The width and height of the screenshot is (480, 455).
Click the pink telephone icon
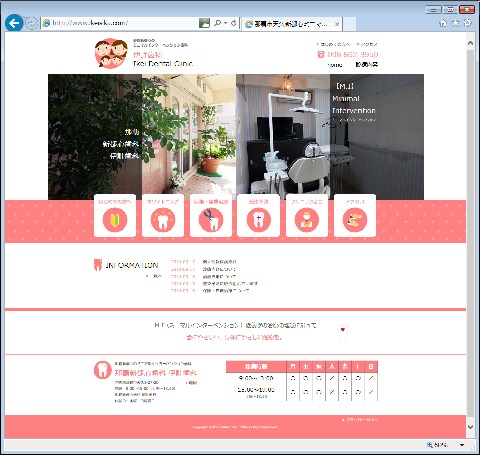click(x=321, y=54)
